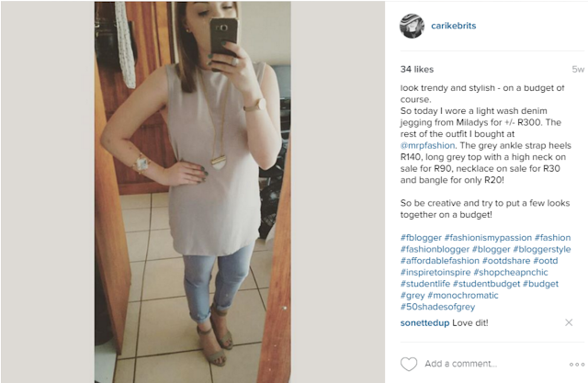Open the #studentbudget hashtag
The width and height of the screenshot is (588, 383).
click(x=486, y=284)
